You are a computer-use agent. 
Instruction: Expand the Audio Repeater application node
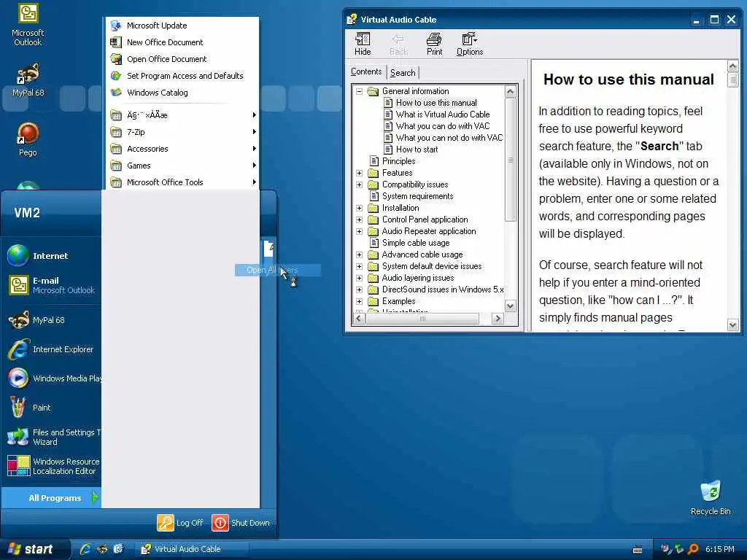pyautogui.click(x=359, y=231)
